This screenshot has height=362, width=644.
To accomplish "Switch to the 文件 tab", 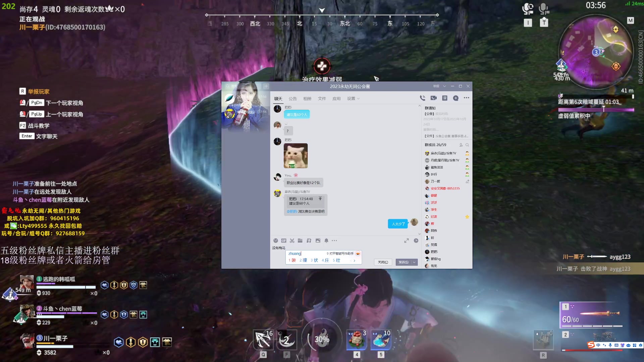I will [x=322, y=99].
